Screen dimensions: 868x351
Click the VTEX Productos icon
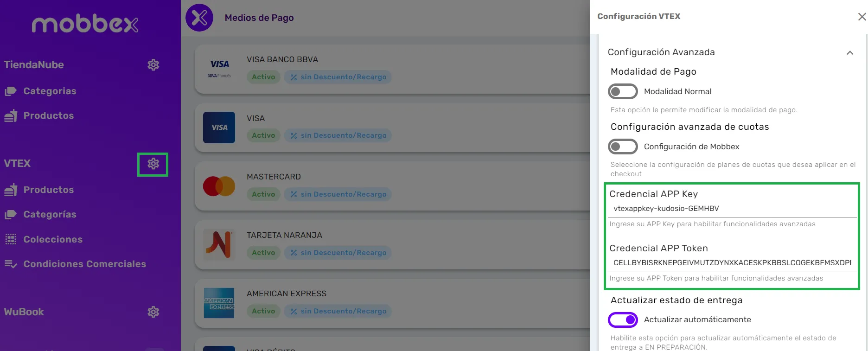[11, 190]
